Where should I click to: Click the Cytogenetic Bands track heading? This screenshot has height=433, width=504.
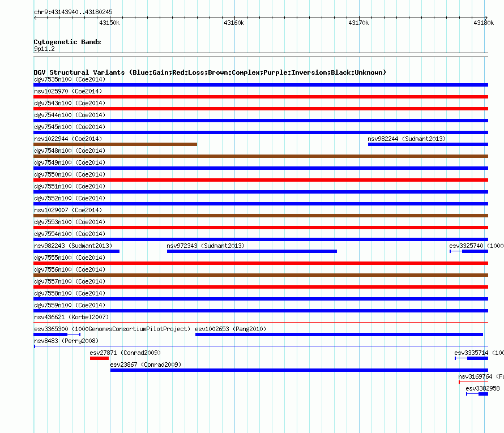click(67, 42)
